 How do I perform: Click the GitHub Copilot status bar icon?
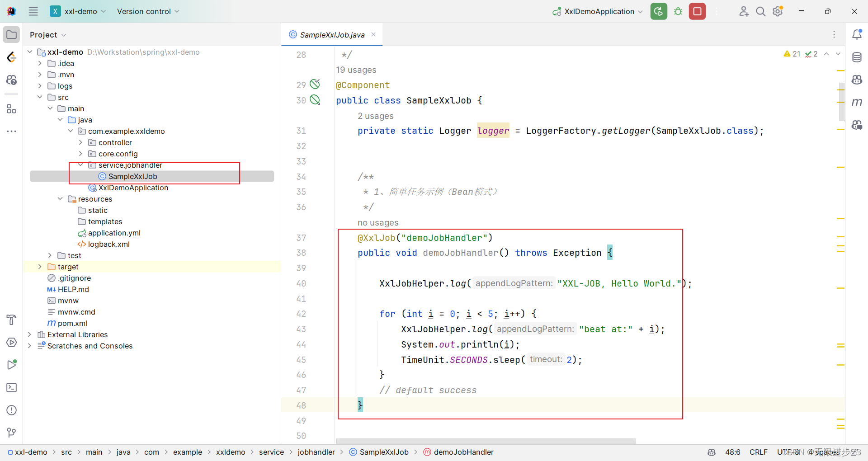pyautogui.click(x=711, y=452)
